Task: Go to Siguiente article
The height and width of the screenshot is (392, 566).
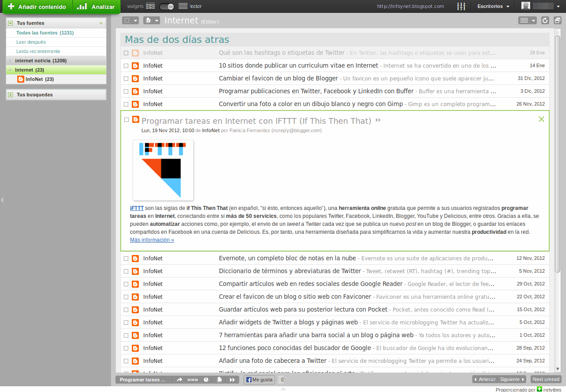Action: (512, 379)
